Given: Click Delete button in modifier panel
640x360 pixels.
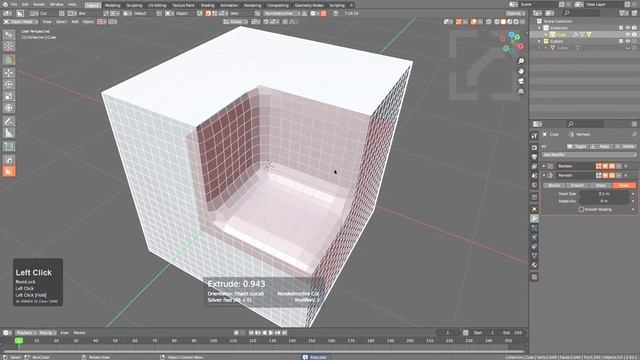Looking at the screenshot, I should pos(625,146).
